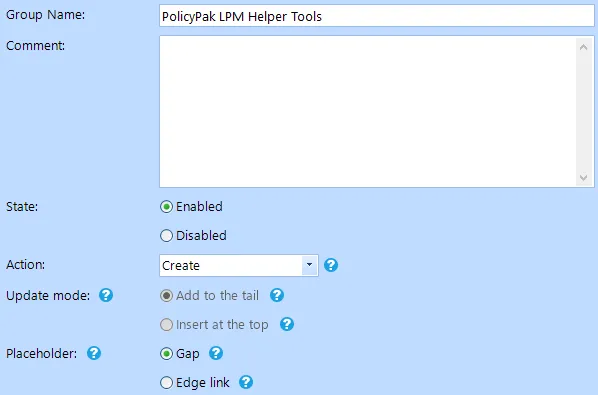Select the Edge link placeholder radio button
598x395 pixels.
(166, 382)
